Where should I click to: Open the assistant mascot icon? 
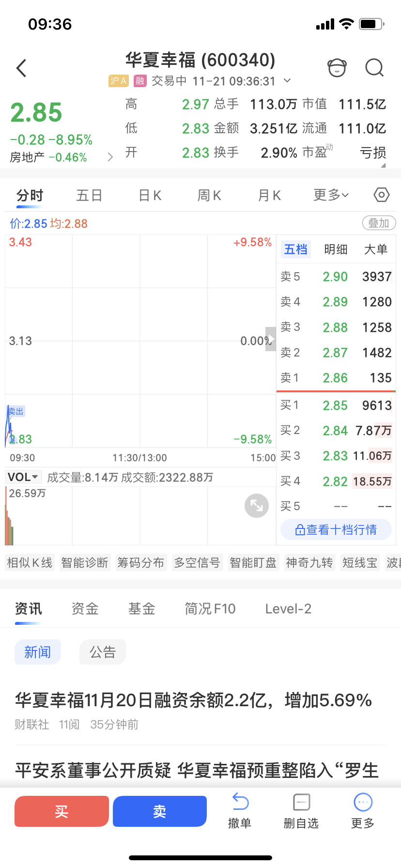click(x=337, y=68)
